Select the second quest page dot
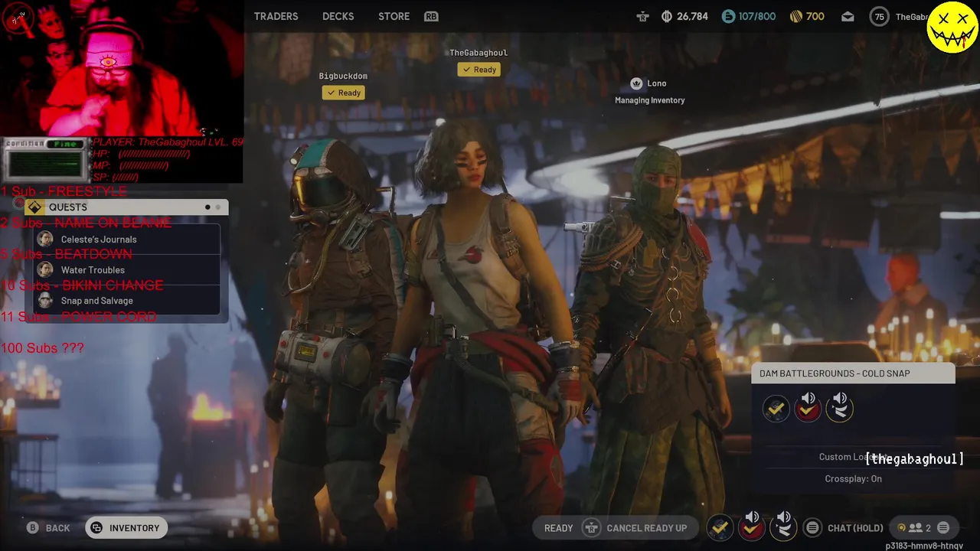980x551 pixels. point(218,207)
